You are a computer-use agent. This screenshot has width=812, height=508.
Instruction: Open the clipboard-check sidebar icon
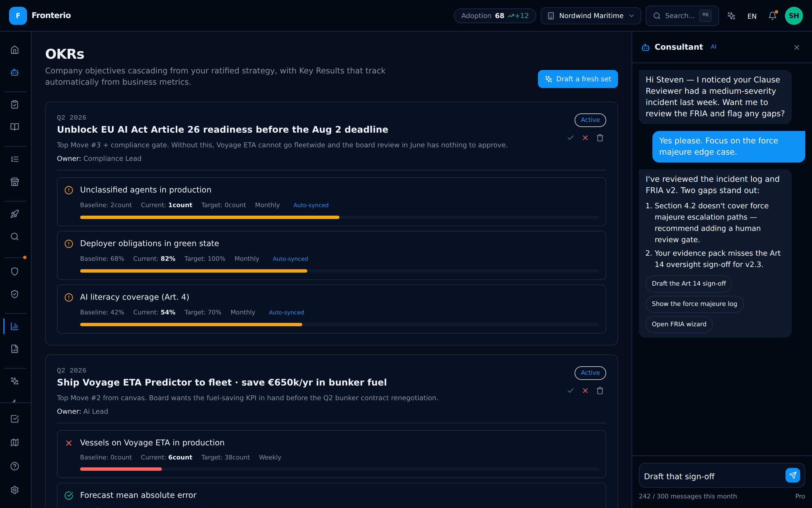pyautogui.click(x=14, y=104)
